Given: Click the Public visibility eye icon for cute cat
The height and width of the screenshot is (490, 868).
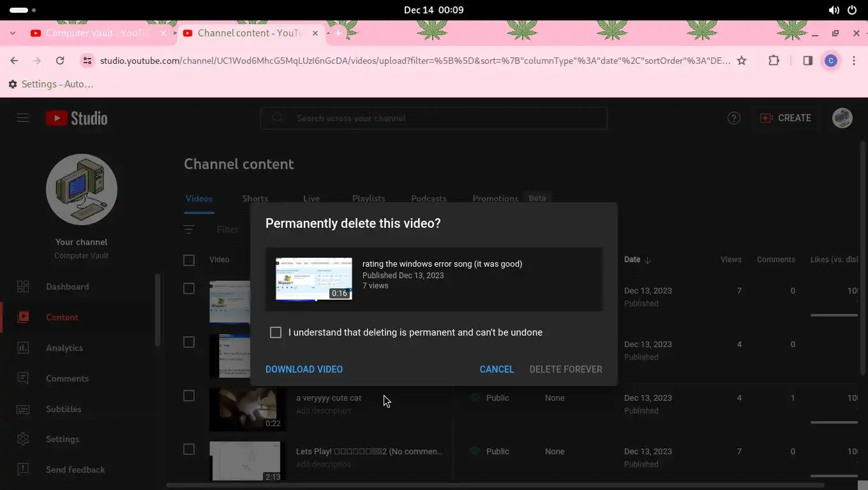Looking at the screenshot, I should [x=475, y=397].
